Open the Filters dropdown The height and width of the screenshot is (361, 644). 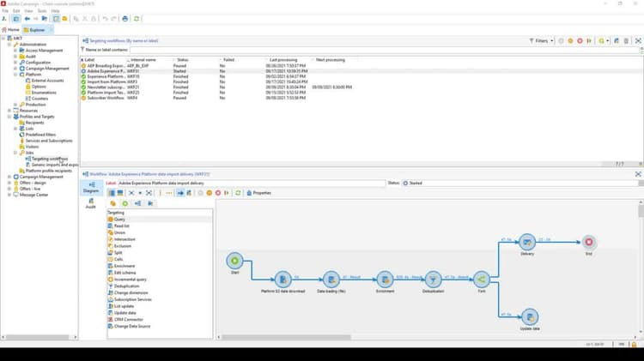coord(541,41)
